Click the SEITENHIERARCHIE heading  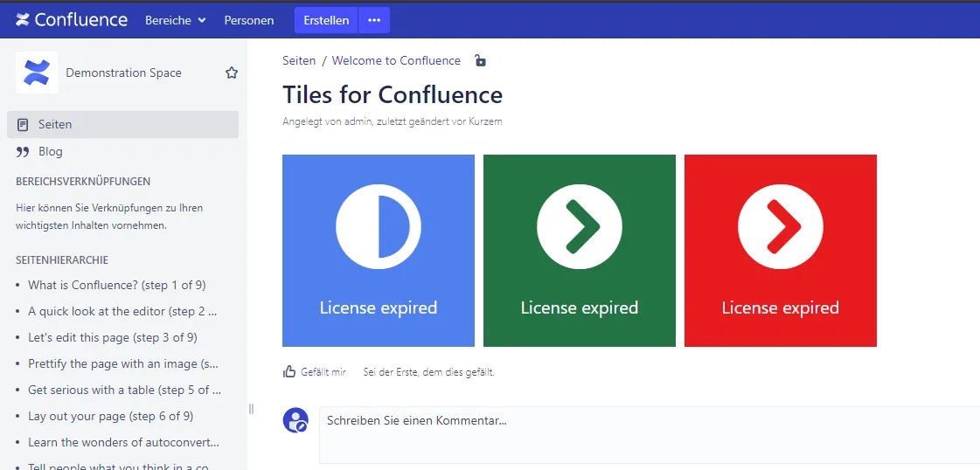62,259
